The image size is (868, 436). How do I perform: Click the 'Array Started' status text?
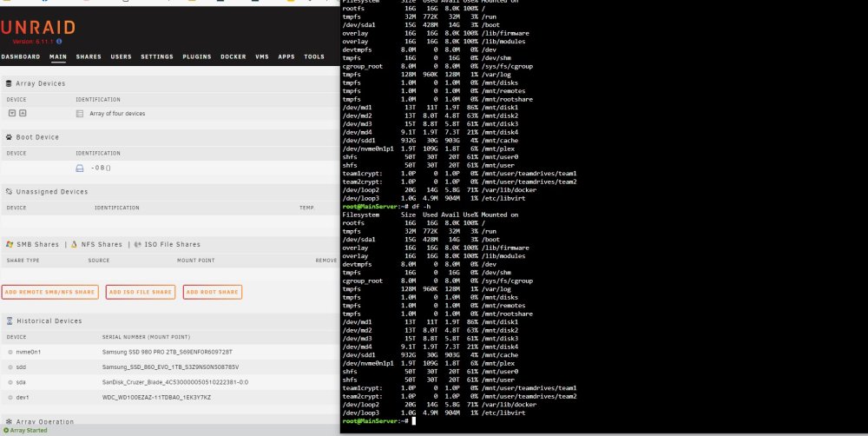[x=29, y=431]
